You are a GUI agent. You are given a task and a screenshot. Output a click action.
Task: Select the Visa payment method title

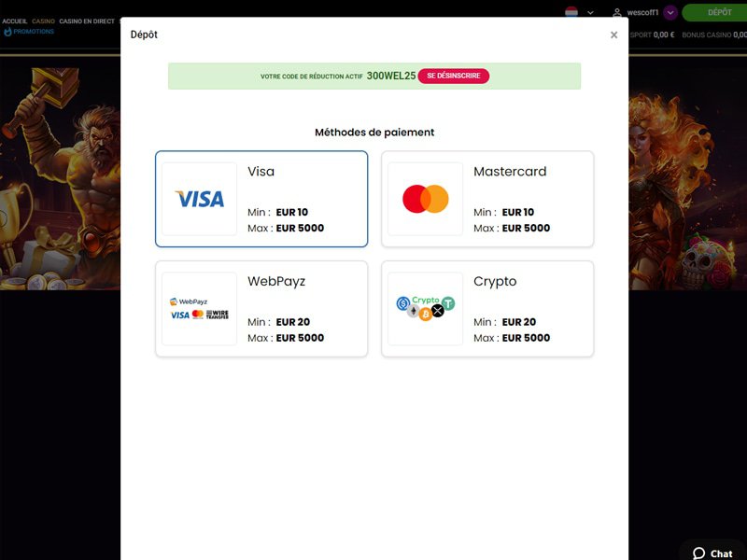click(261, 172)
